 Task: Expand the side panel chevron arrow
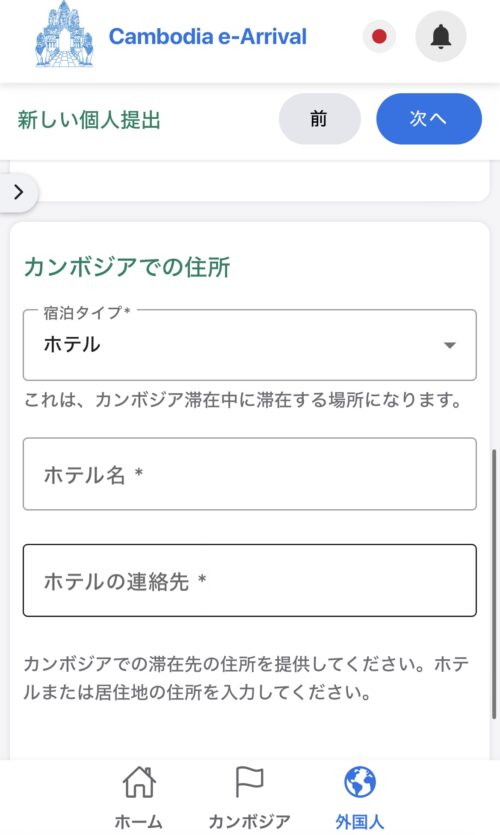(19, 192)
